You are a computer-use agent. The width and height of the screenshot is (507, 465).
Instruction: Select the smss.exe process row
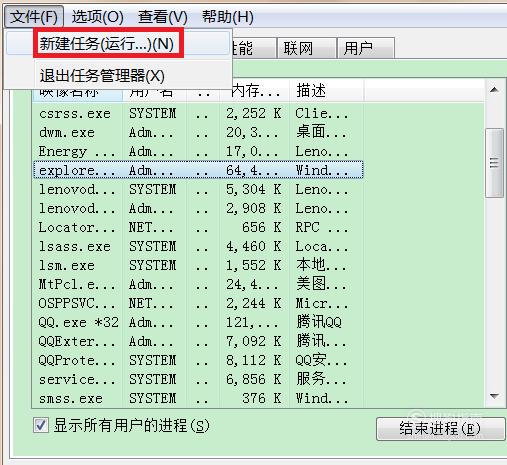198,399
